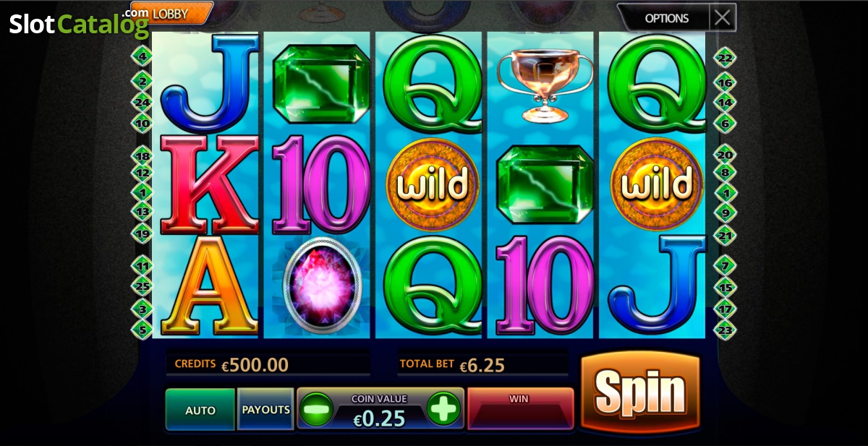Decrease coin value with minus button
Screen dimensions: 868x446
click(x=316, y=409)
